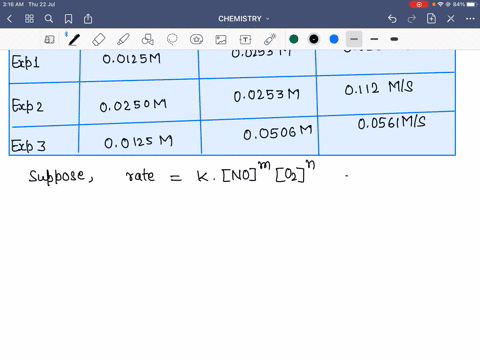Undo the last stroke
Image resolution: width=480 pixels, height=360 pixels.
tap(392, 19)
